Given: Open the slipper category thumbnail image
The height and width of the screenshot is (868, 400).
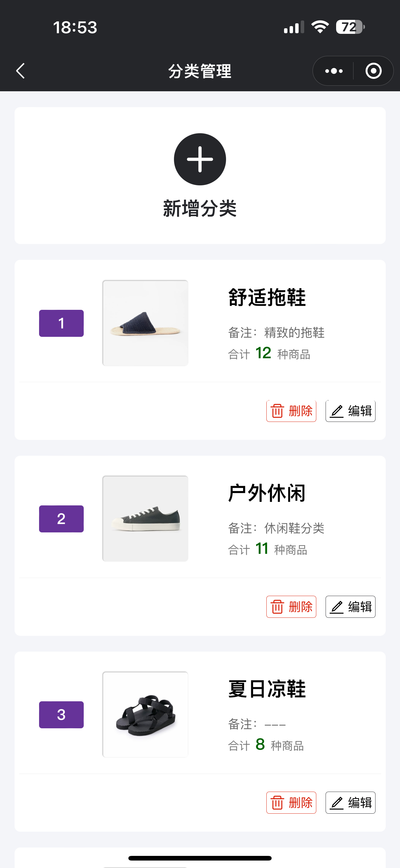Looking at the screenshot, I should (x=145, y=323).
